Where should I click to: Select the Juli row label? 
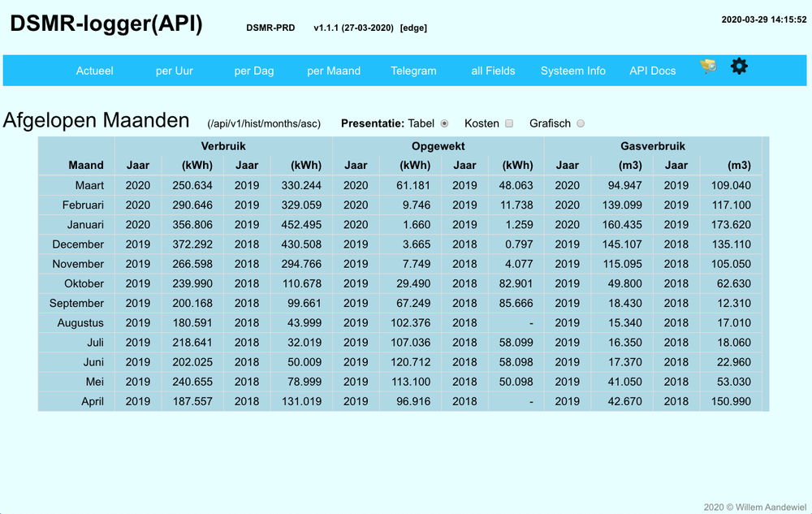point(95,343)
